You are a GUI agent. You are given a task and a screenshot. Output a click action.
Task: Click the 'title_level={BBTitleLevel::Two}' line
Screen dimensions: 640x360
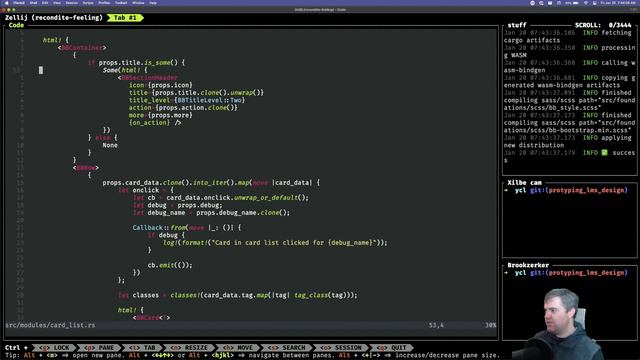(x=187, y=100)
